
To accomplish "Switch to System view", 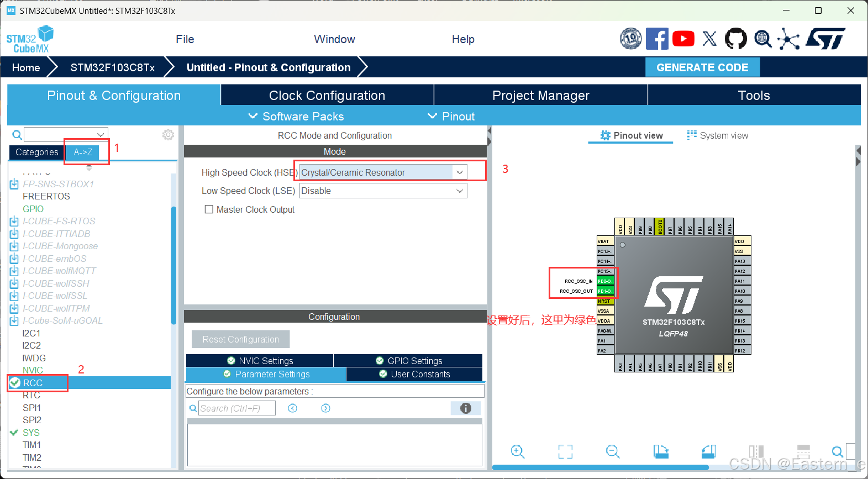I will pyautogui.click(x=717, y=135).
